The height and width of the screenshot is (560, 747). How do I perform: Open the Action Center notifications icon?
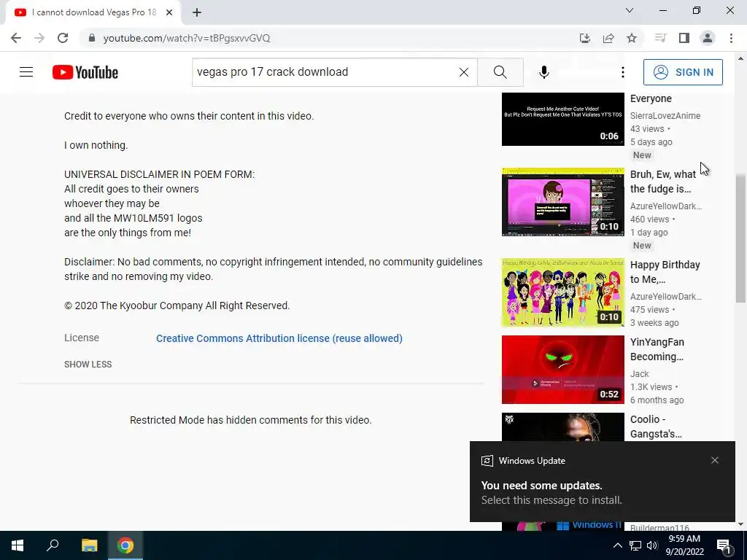(x=724, y=545)
